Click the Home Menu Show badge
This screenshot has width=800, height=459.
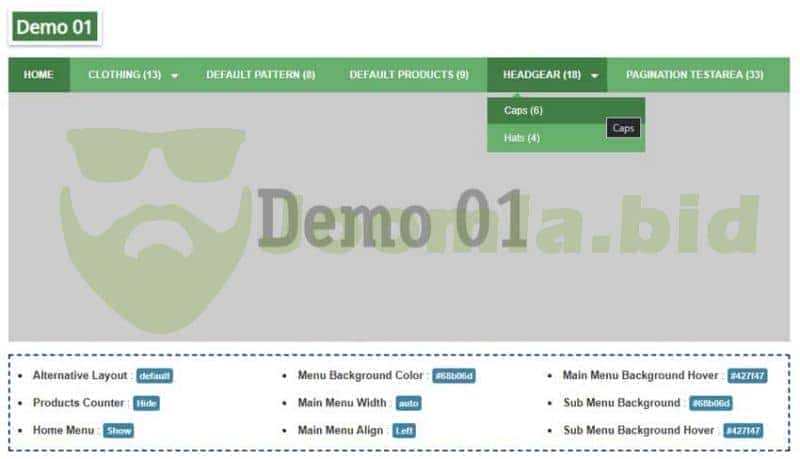[x=119, y=431]
